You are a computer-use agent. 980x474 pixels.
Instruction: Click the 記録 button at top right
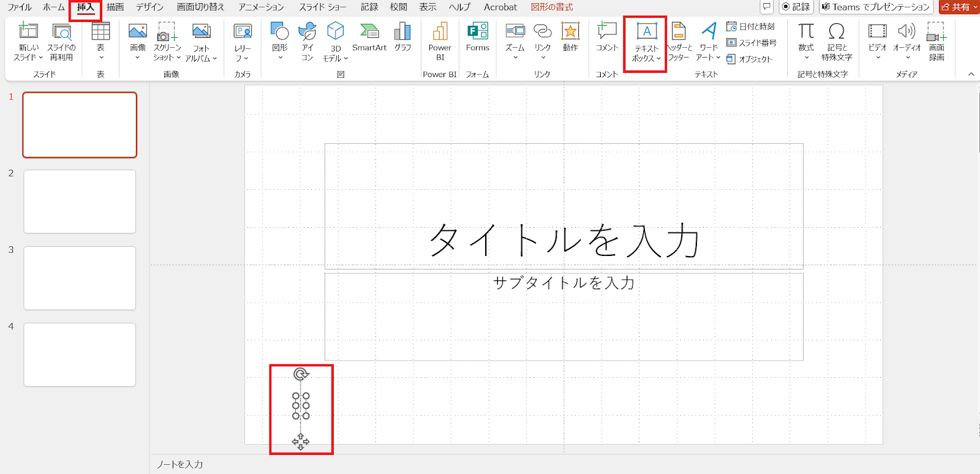pos(796,7)
